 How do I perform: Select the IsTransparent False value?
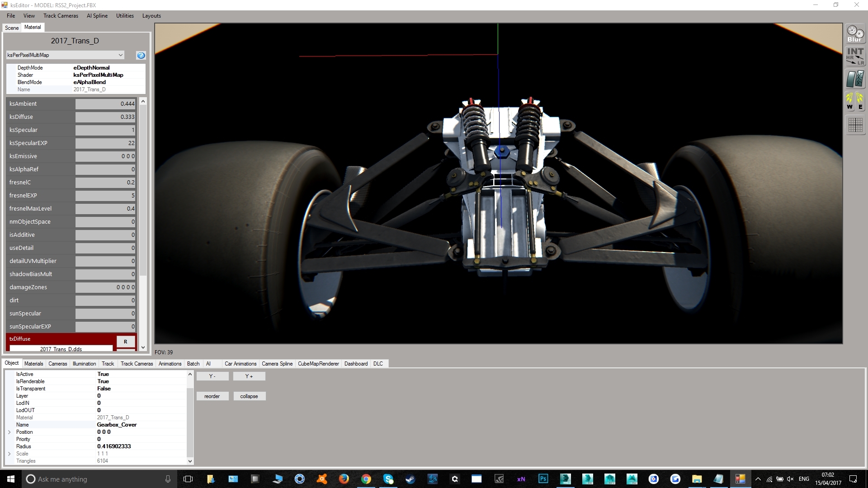coord(104,389)
